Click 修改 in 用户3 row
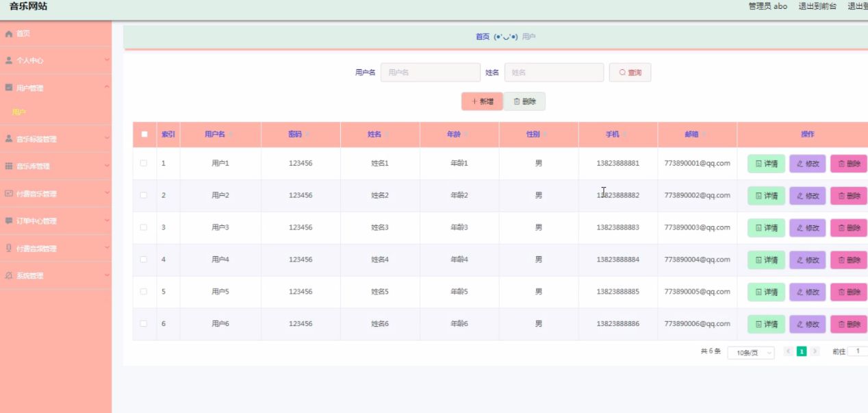 [x=807, y=228]
